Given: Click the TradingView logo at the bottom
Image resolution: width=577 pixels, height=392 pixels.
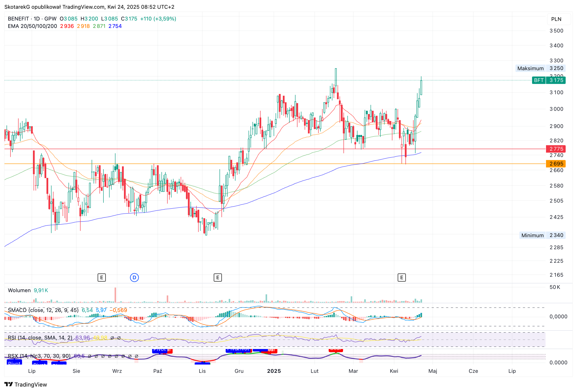Looking at the screenshot, I should pyautogui.click(x=26, y=384).
